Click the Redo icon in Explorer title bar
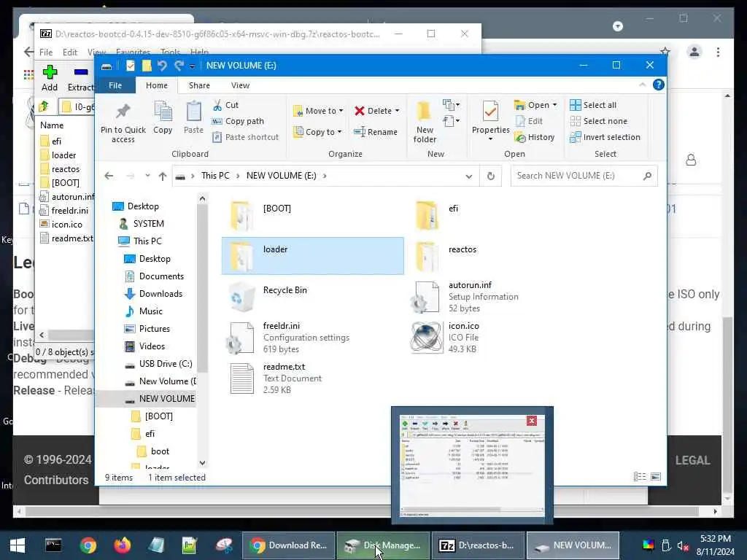Image resolution: width=747 pixels, height=560 pixels. [179, 65]
